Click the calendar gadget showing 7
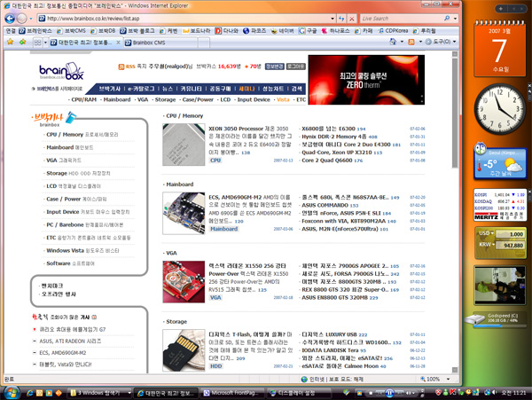 [x=499, y=49]
